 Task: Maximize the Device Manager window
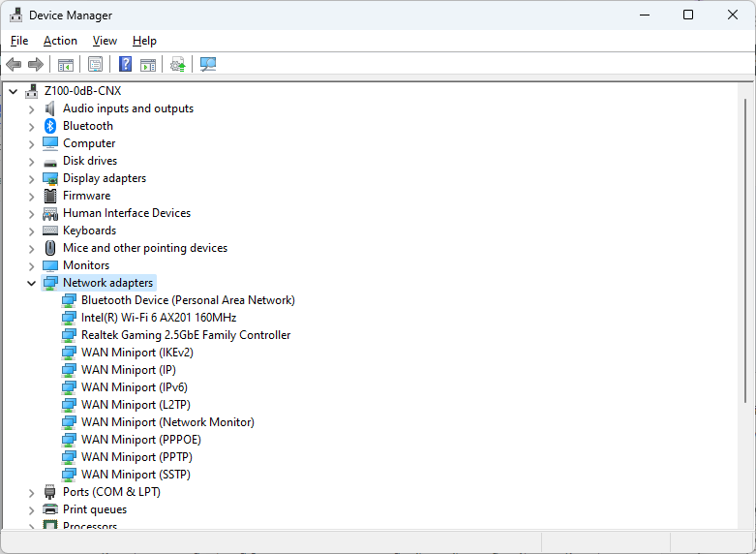(688, 15)
